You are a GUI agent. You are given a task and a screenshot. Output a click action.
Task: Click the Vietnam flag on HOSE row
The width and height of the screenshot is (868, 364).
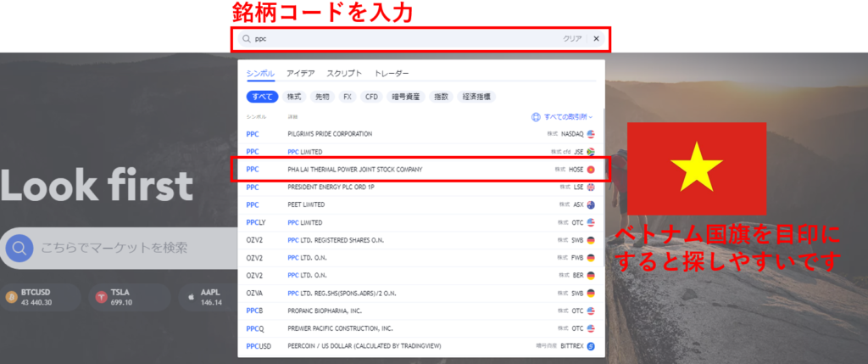[591, 170]
